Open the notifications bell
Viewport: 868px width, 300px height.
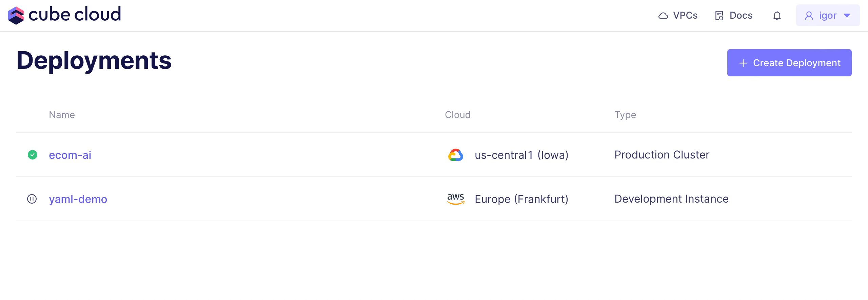point(777,16)
